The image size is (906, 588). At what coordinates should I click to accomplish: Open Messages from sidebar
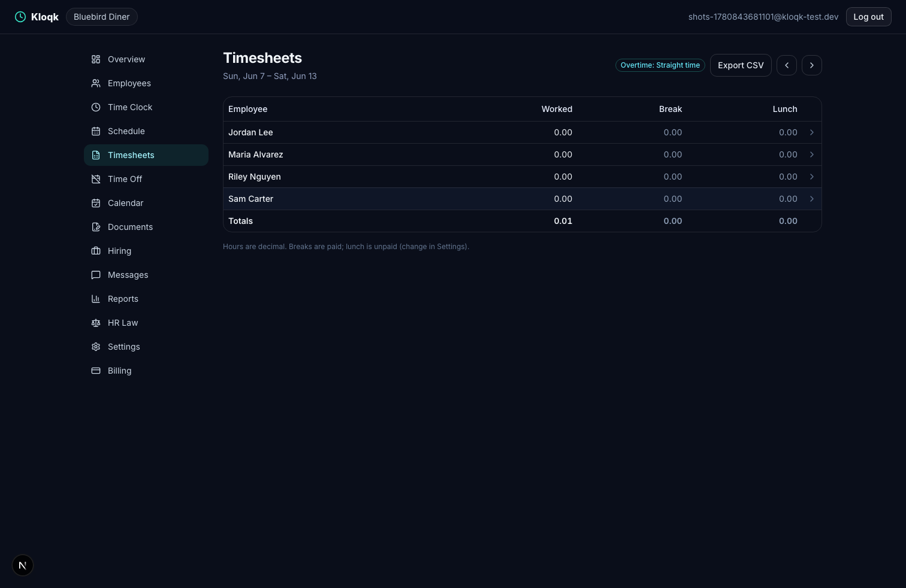click(x=146, y=275)
